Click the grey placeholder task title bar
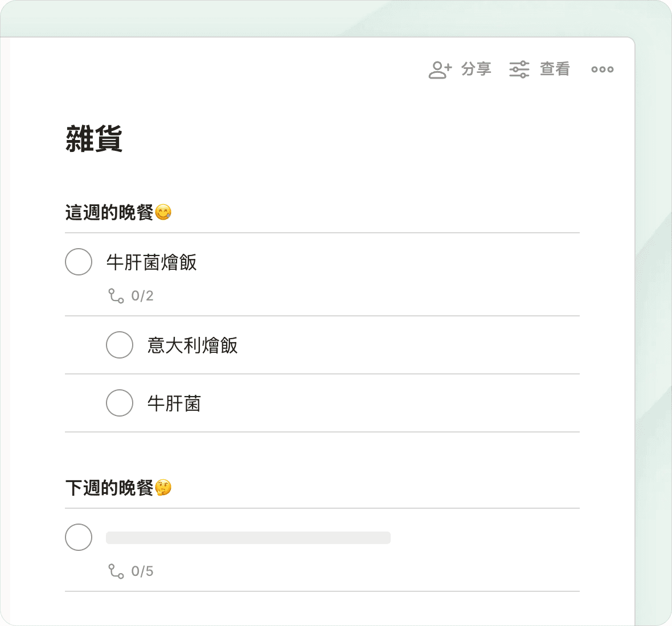 [248, 538]
